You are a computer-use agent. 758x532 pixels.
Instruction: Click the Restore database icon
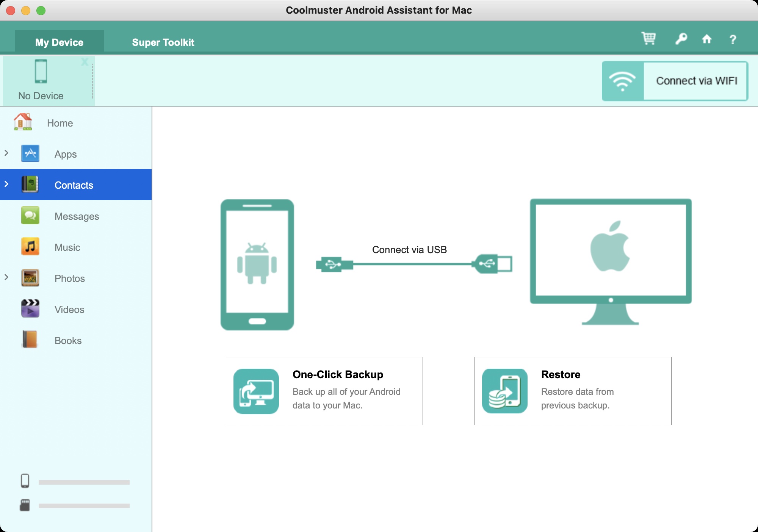pyautogui.click(x=504, y=391)
